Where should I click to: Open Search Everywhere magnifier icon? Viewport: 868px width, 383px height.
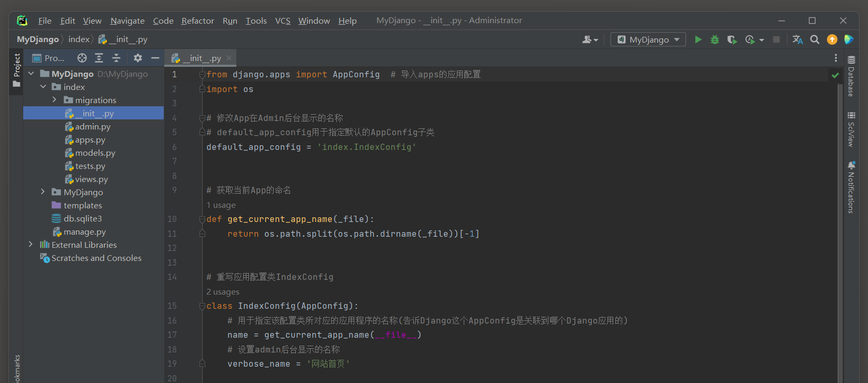(815, 39)
